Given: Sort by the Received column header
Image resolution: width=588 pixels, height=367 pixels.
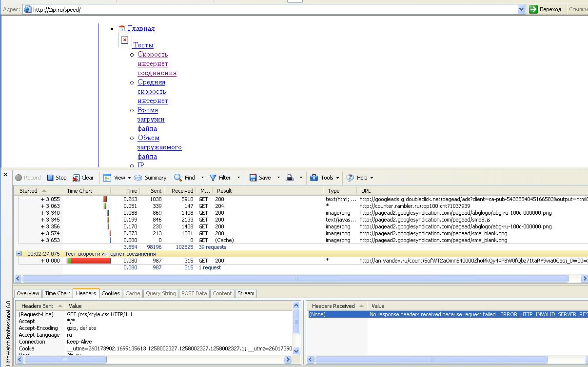Looking at the screenshot, I should coord(180,191).
